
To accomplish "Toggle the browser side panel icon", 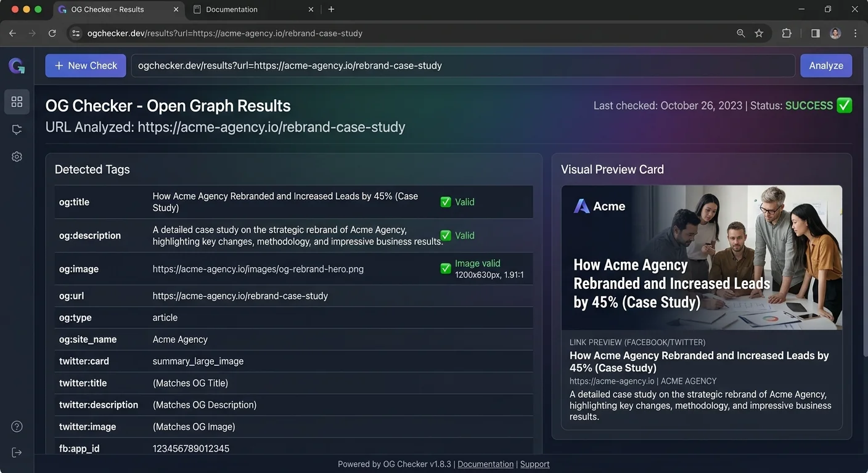I will click(816, 33).
